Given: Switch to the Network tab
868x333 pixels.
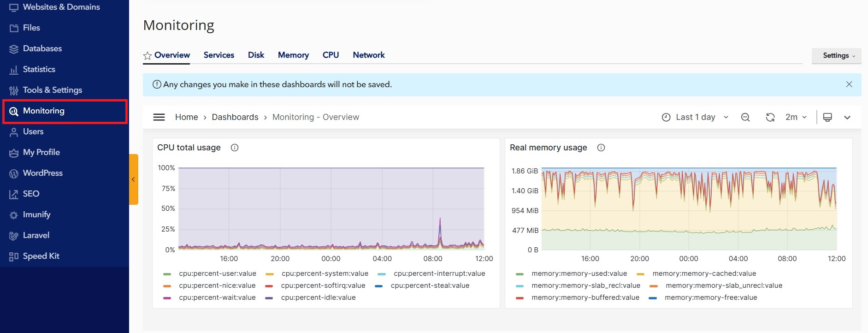Looking at the screenshot, I should [x=369, y=55].
